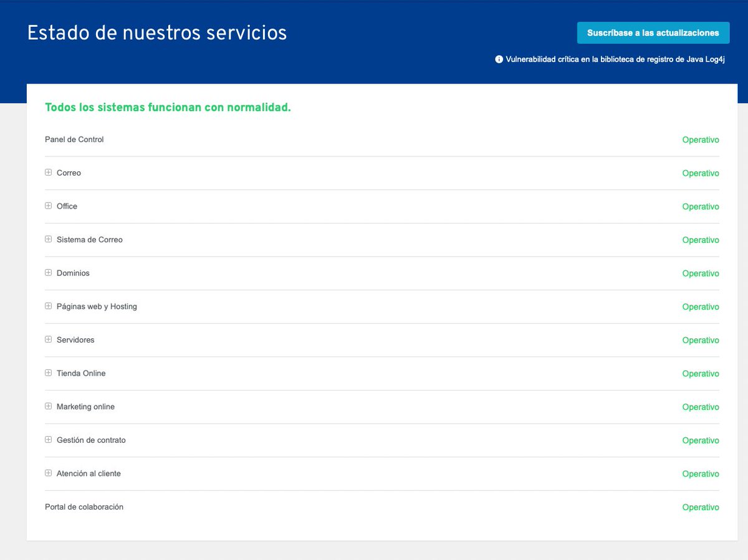Expand the Servidores service group
Viewport: 748px width, 560px height.
49,339
